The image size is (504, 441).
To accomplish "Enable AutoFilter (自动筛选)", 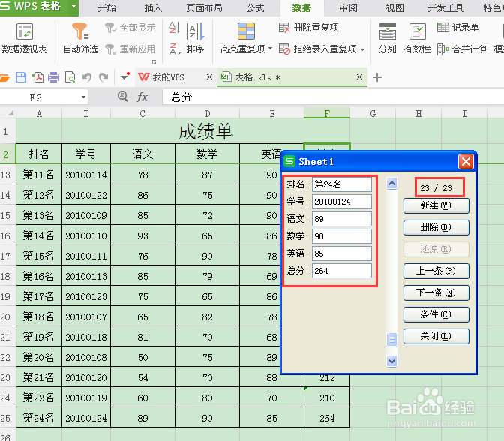I will click(x=81, y=38).
